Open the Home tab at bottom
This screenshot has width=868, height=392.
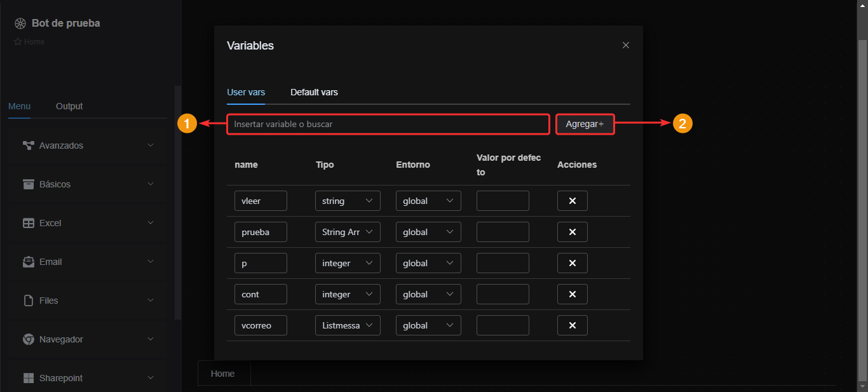[223, 374]
